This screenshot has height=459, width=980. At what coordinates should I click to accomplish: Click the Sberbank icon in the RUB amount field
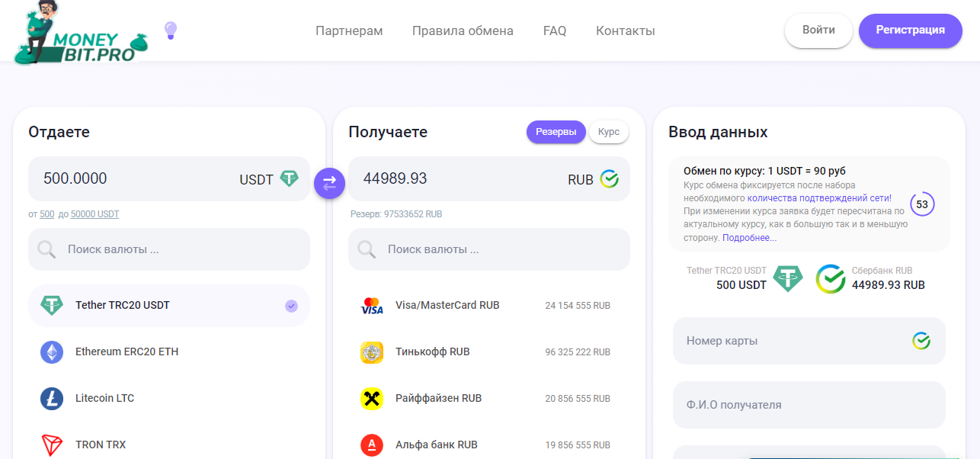click(609, 179)
